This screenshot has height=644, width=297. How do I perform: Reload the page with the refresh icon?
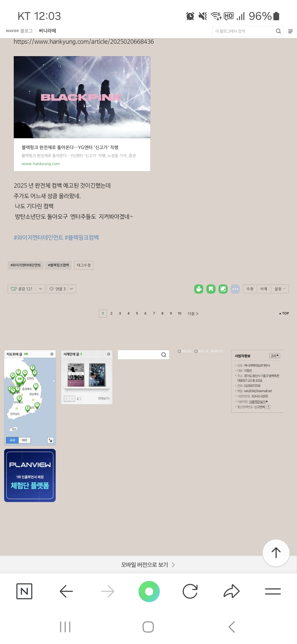click(x=190, y=591)
